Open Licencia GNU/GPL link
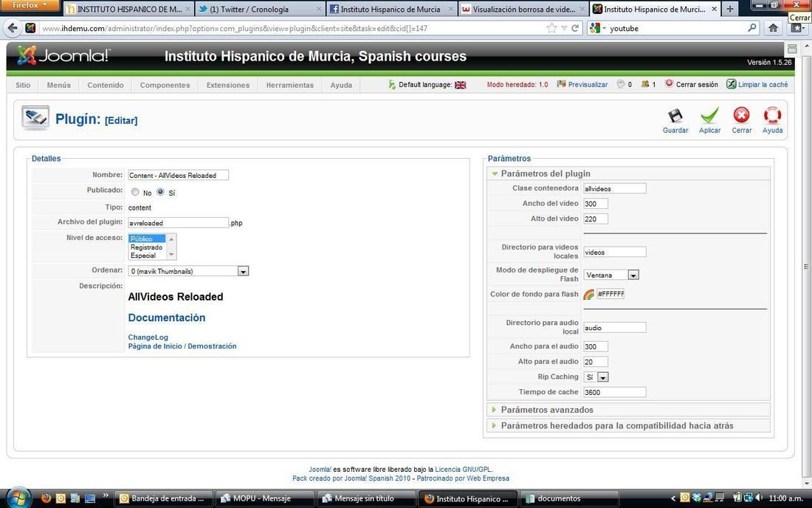This screenshot has width=812, height=508. coord(463,469)
